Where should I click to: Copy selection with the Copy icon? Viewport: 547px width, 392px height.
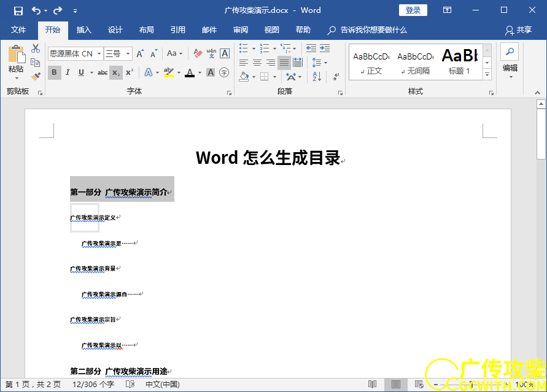[x=35, y=63]
